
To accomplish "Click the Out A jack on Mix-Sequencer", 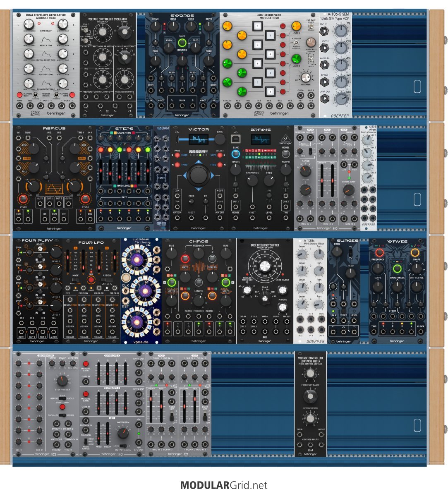I will 301,96.
